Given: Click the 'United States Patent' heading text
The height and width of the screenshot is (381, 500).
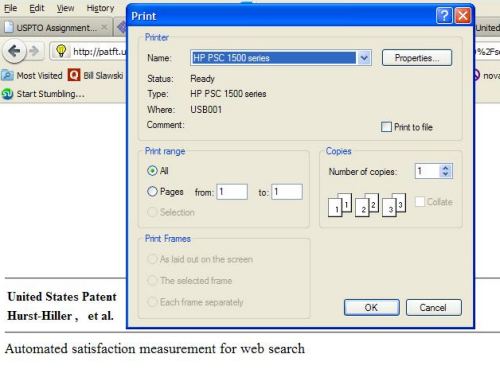Looking at the screenshot, I should (62, 296).
